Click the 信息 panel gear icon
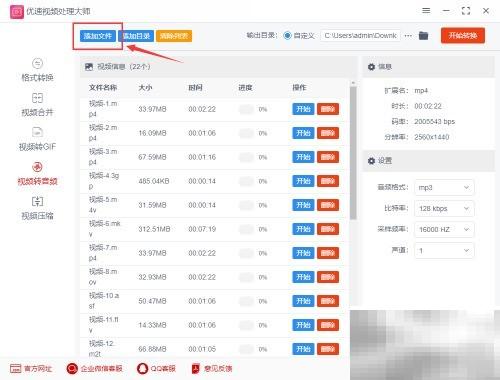The width and height of the screenshot is (500, 380). tap(371, 67)
